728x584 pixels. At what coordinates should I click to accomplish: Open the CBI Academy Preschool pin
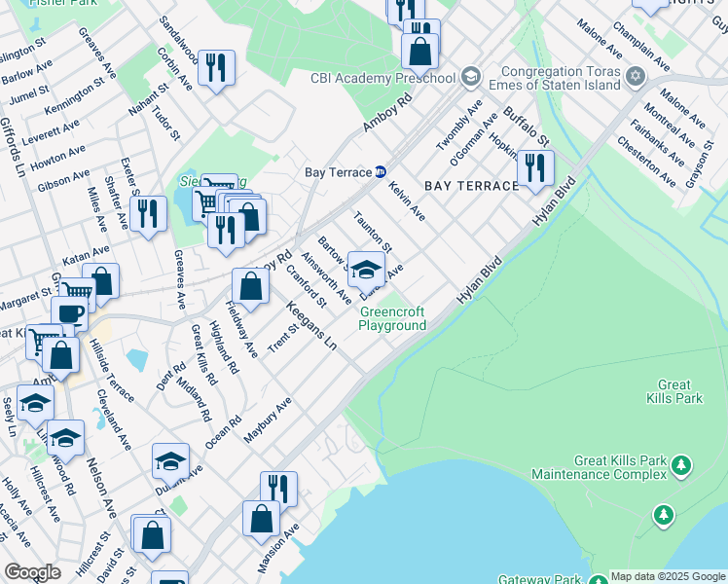click(x=470, y=78)
